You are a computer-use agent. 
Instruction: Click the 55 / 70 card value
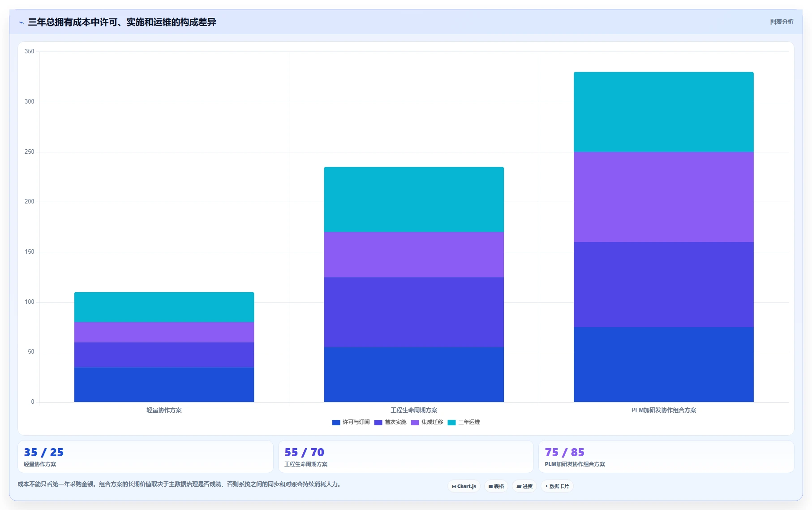click(x=304, y=452)
